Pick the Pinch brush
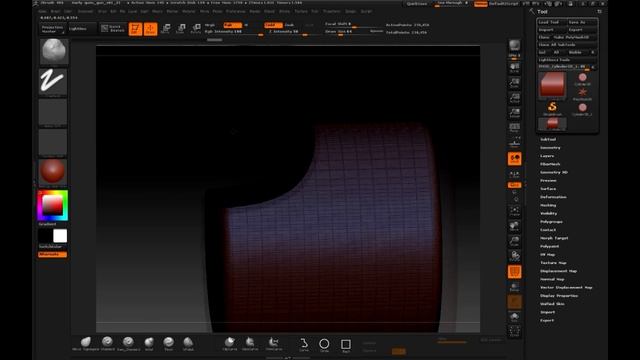 click(x=168, y=344)
